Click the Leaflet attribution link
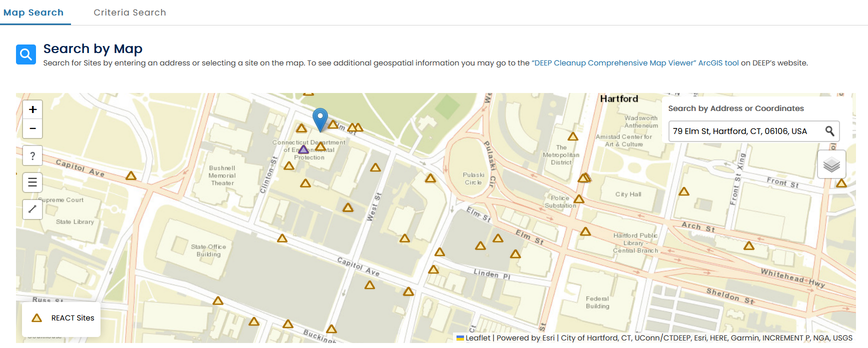 tap(477, 338)
